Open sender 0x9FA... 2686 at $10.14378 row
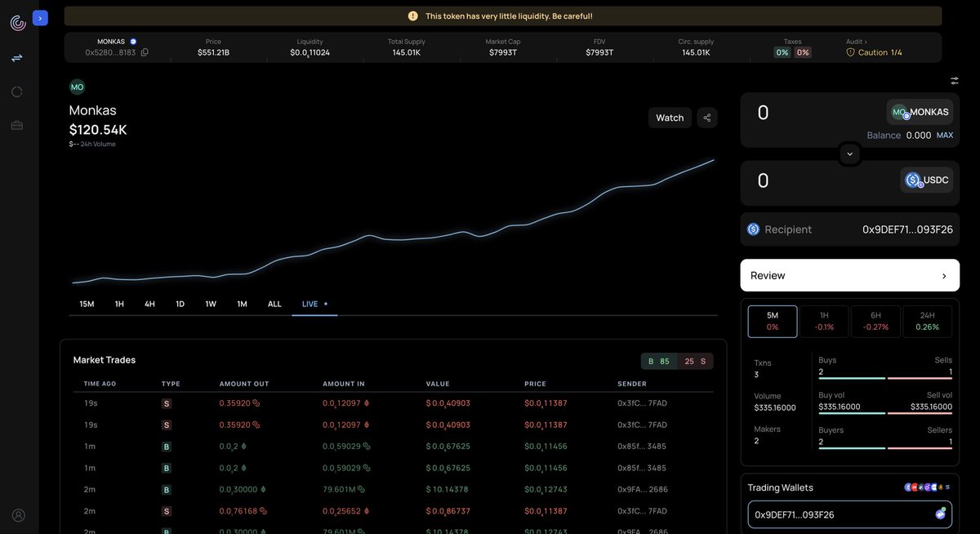The height and width of the screenshot is (534, 980). pos(642,489)
